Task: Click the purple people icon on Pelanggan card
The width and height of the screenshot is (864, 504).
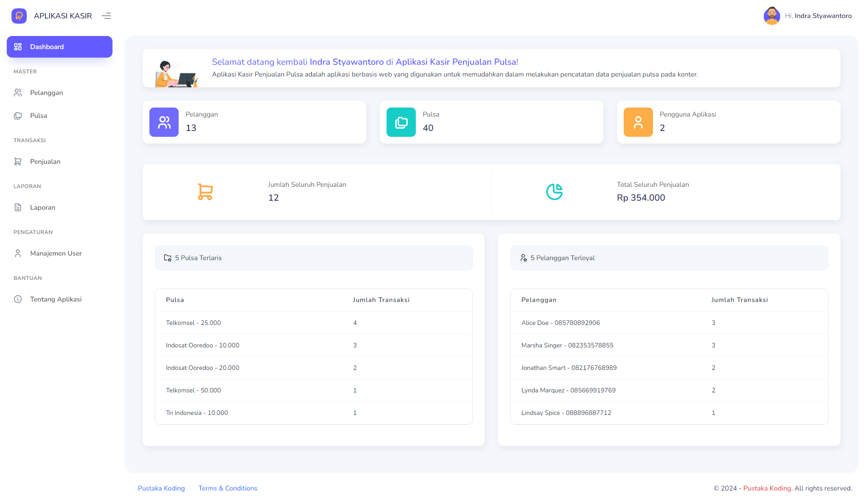Action: [x=164, y=122]
